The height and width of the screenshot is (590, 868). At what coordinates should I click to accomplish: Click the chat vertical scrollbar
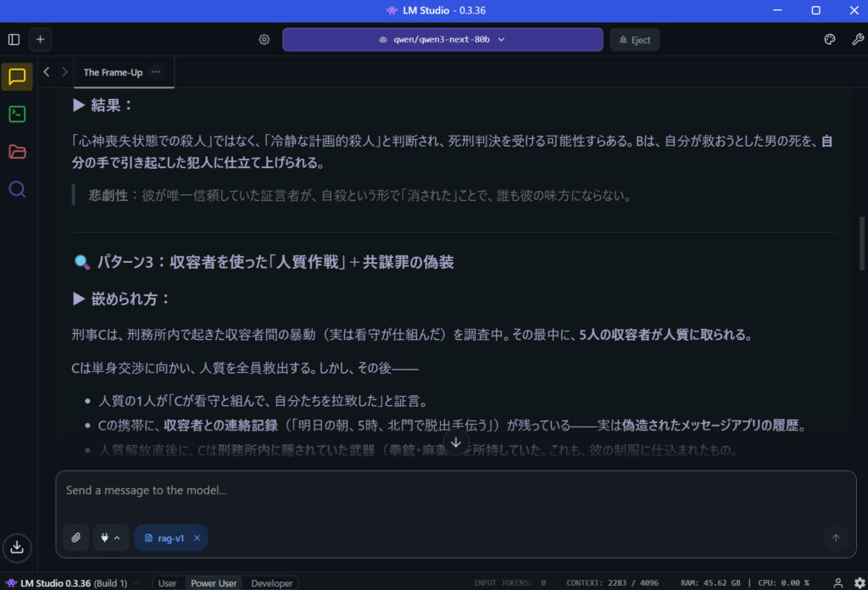[x=862, y=244]
